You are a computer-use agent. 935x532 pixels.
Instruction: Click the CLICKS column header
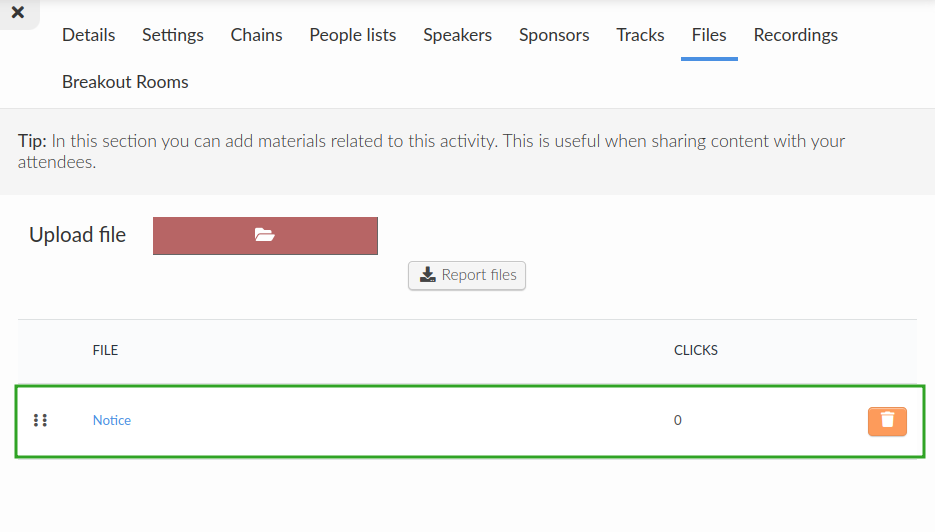[x=696, y=350]
